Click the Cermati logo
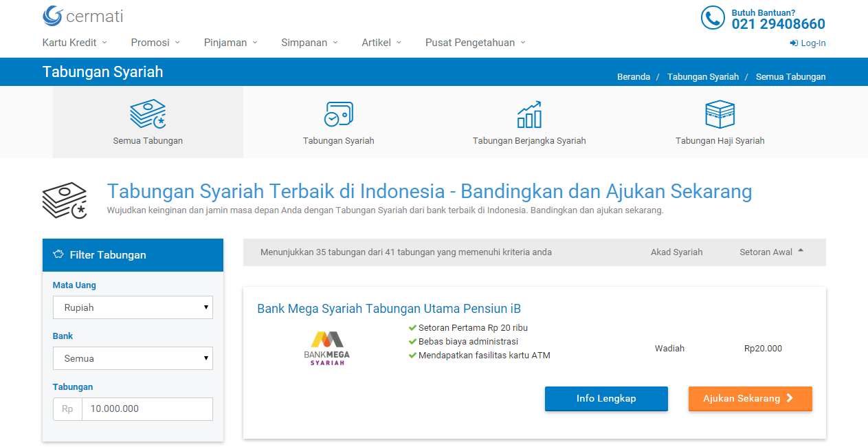Screen dimensions: 868x447 (x=82, y=16)
